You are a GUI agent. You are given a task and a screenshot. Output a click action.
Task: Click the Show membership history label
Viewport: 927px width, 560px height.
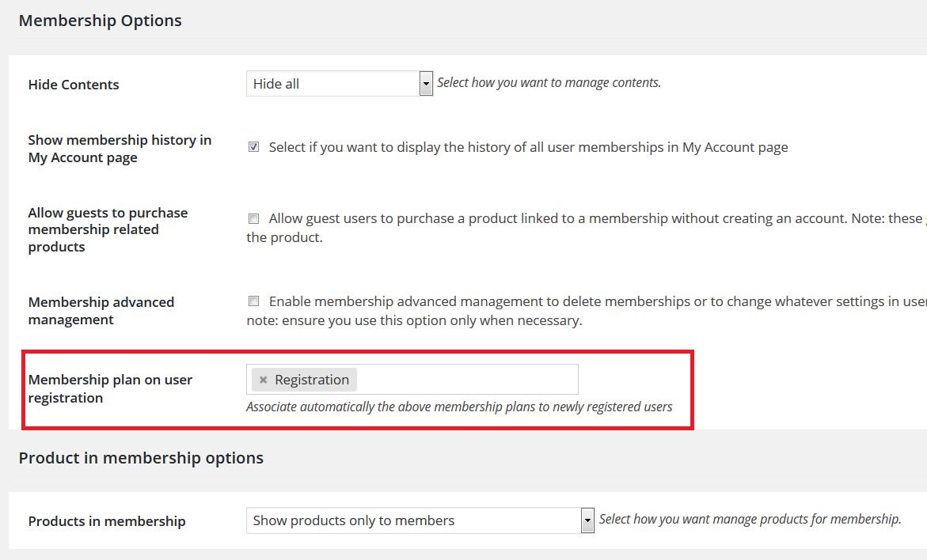click(120, 149)
